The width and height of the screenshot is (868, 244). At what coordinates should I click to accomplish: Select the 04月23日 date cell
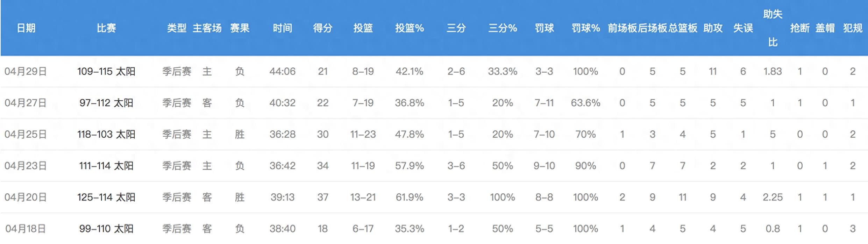26,166
